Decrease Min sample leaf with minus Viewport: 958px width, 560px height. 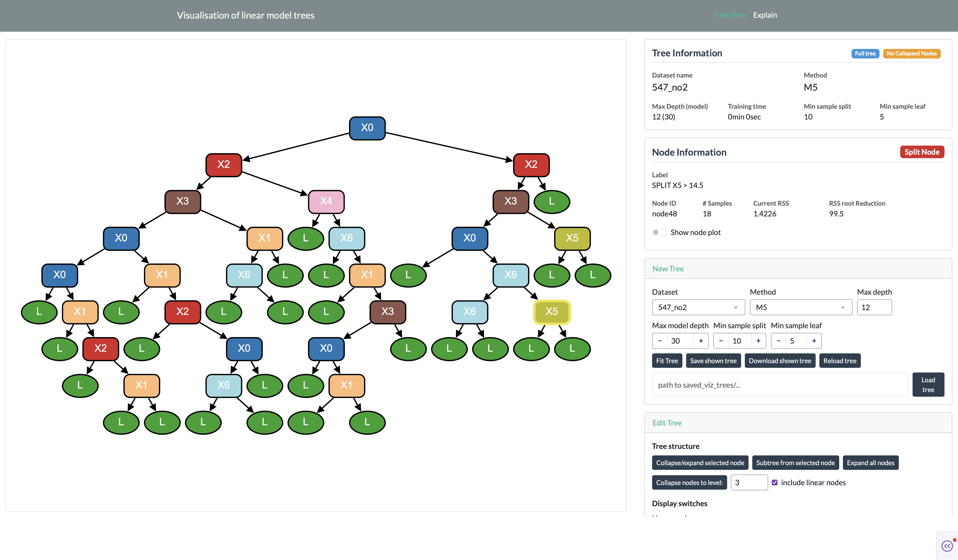point(778,341)
